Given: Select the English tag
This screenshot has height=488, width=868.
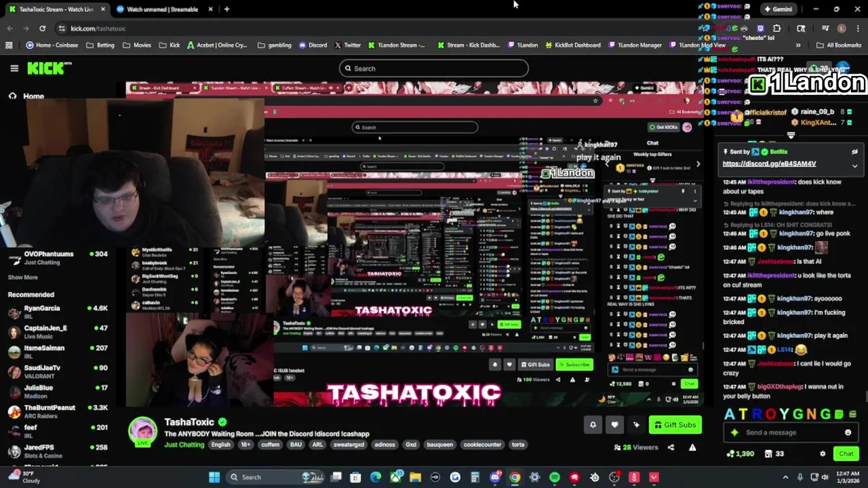Looking at the screenshot, I should click(x=220, y=445).
